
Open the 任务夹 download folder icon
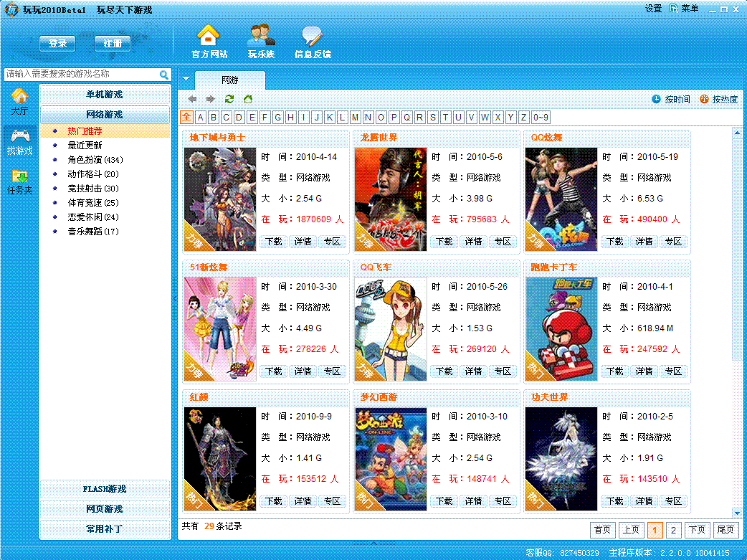click(19, 182)
